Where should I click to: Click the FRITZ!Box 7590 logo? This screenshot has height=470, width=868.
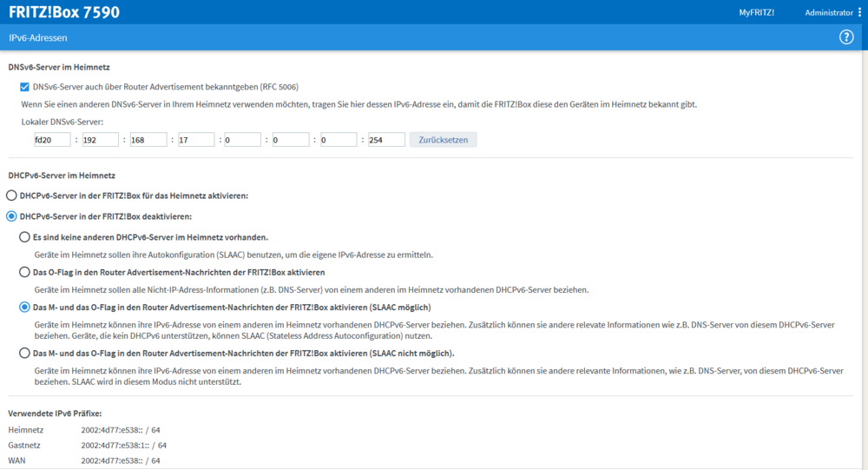pyautogui.click(x=64, y=13)
